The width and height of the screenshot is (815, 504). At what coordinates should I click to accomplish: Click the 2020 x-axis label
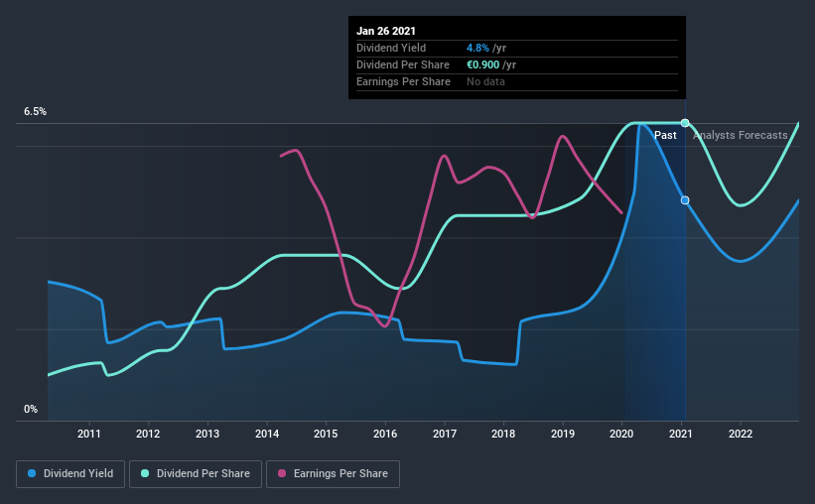[621, 434]
